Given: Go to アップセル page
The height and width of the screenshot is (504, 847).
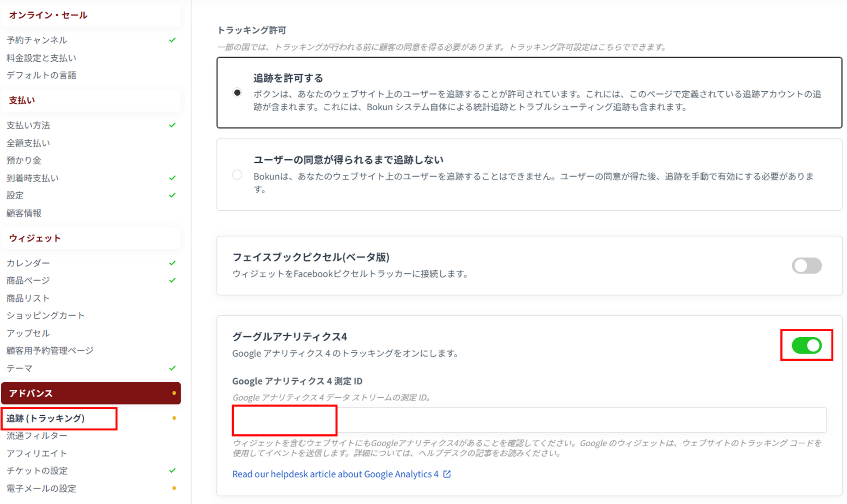Looking at the screenshot, I should (x=28, y=333).
